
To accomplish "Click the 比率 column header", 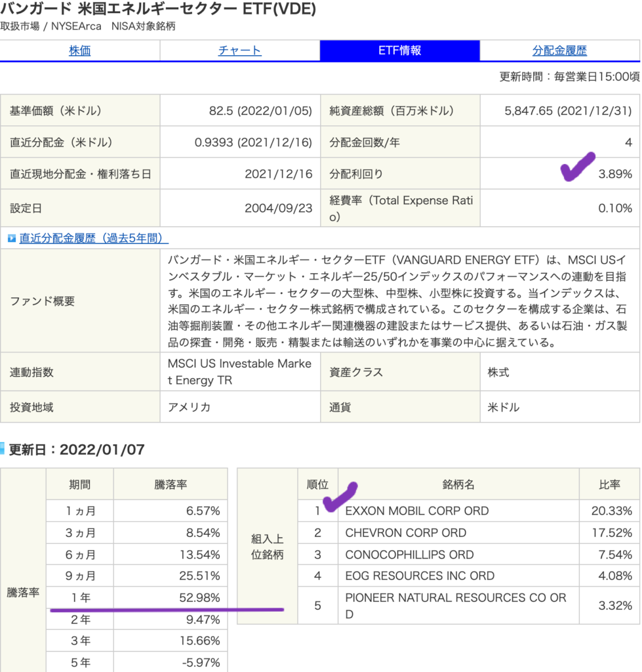I will point(609,485).
